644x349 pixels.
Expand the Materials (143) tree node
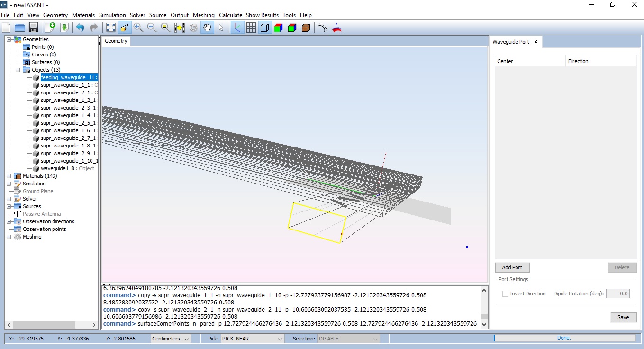click(9, 176)
